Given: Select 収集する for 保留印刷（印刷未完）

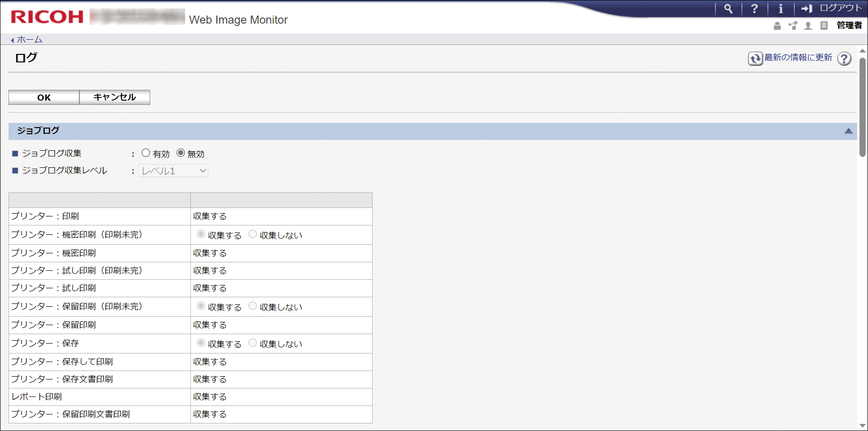Looking at the screenshot, I should 201,306.
